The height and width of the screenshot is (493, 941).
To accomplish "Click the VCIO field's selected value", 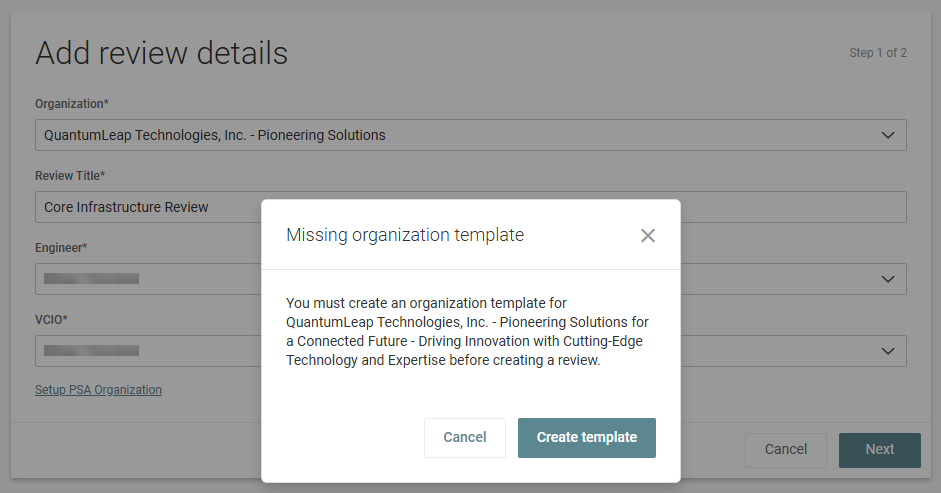I will point(91,351).
